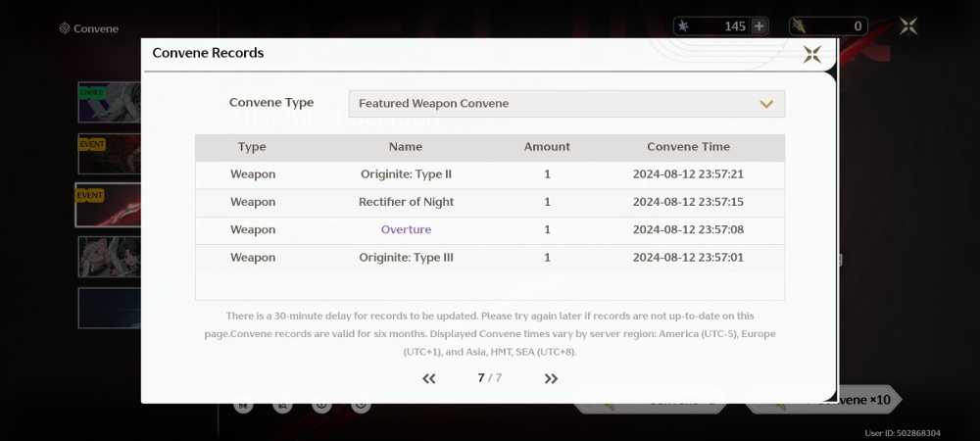Click the Convene title icon at the top

click(65, 28)
